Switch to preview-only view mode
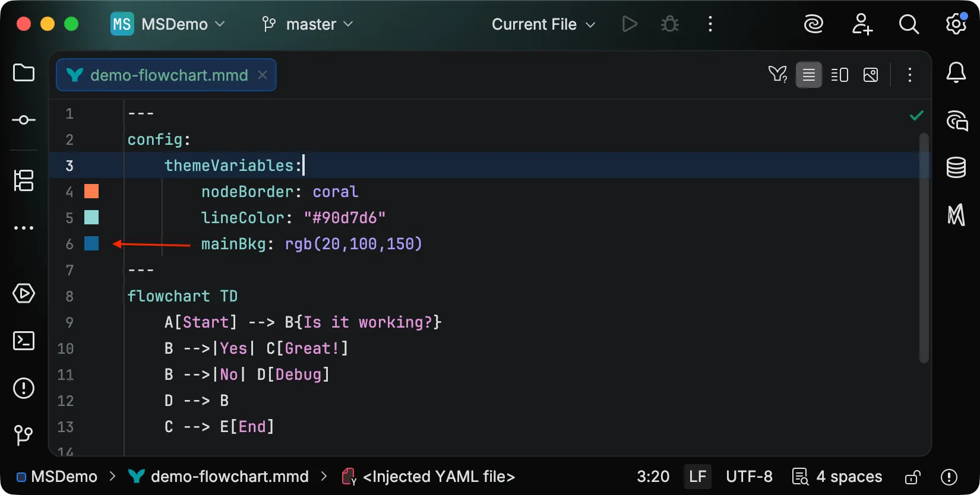The image size is (980, 495). coord(870,75)
